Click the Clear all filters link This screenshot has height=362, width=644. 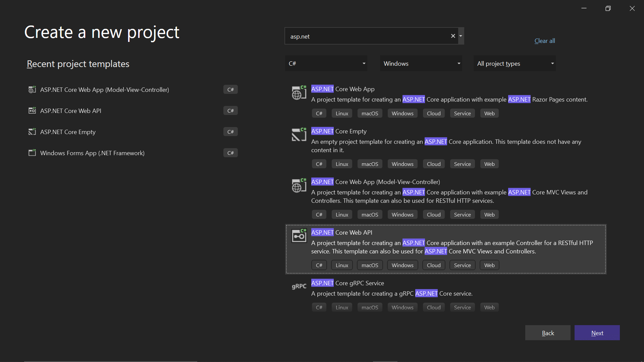tap(544, 41)
